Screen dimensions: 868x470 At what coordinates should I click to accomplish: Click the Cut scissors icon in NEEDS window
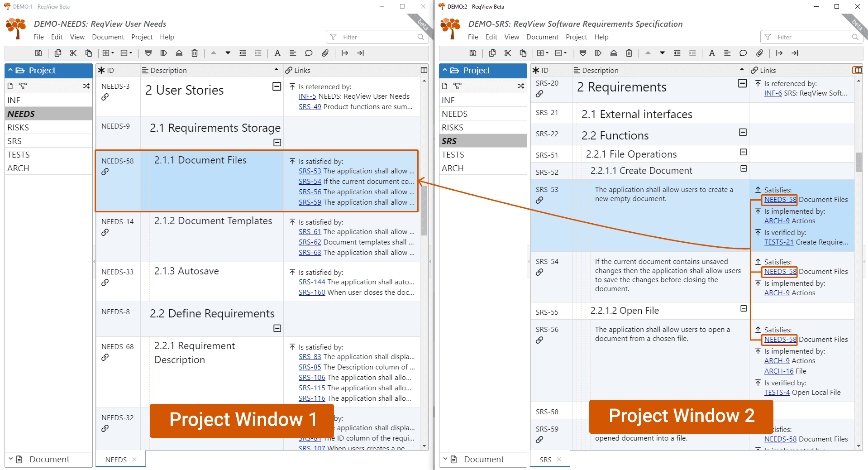point(73,53)
